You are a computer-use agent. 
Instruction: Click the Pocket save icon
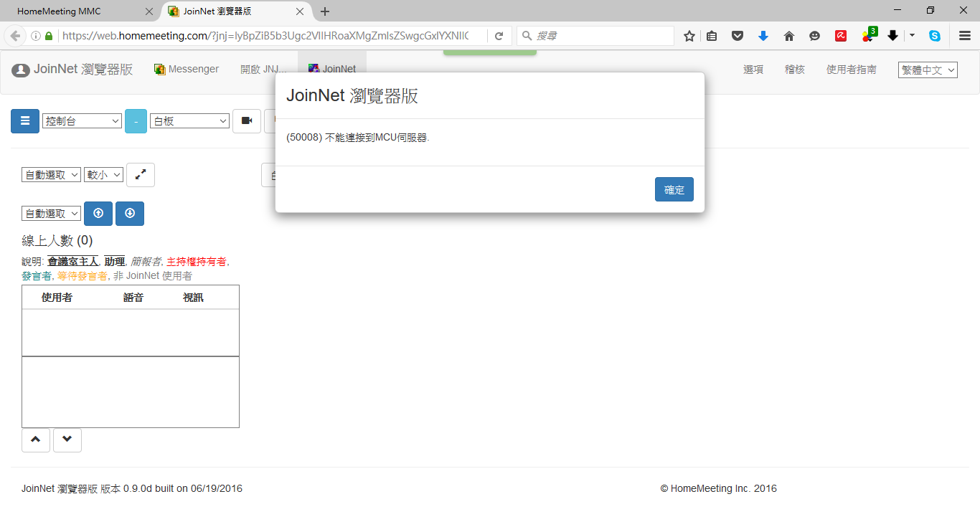[x=738, y=36]
